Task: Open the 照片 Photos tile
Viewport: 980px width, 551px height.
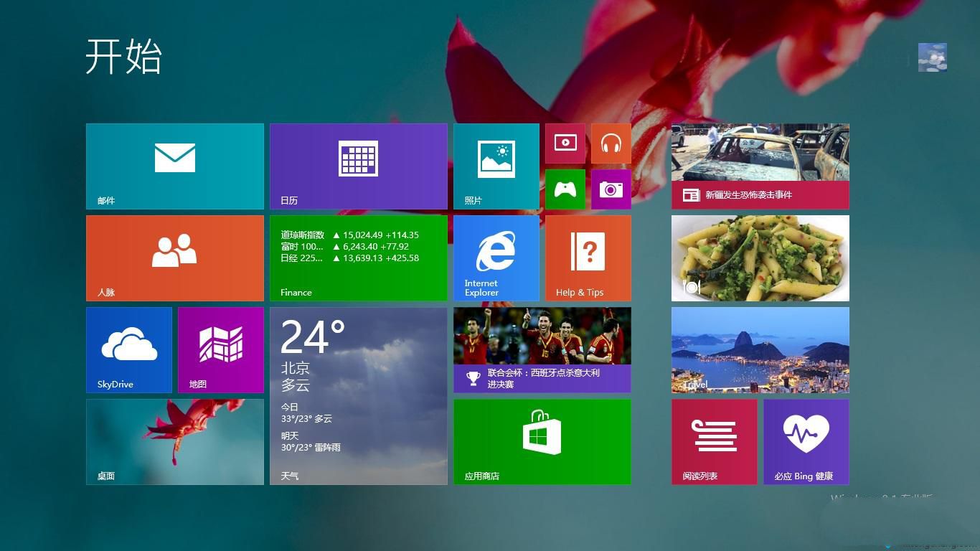Action: (x=495, y=166)
